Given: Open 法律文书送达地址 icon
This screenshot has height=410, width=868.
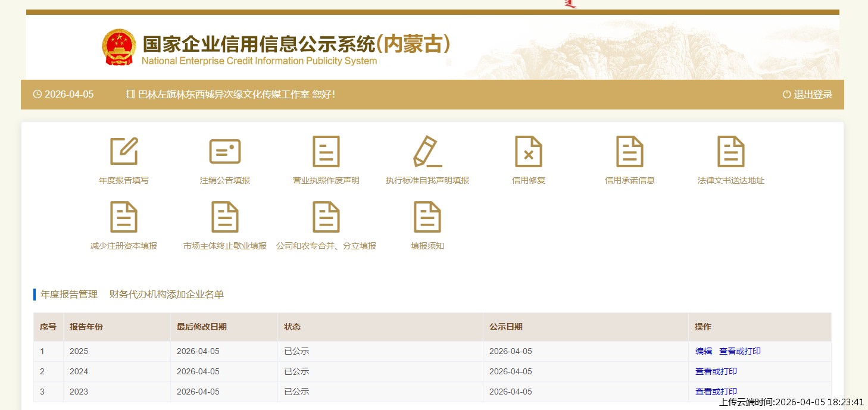Looking at the screenshot, I should 731,151.
